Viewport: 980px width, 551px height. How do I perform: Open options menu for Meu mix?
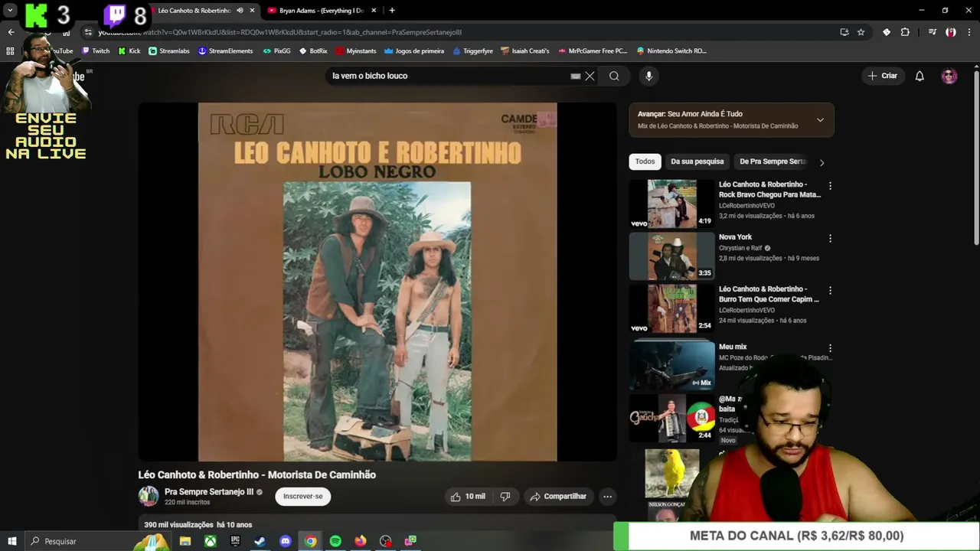click(830, 348)
